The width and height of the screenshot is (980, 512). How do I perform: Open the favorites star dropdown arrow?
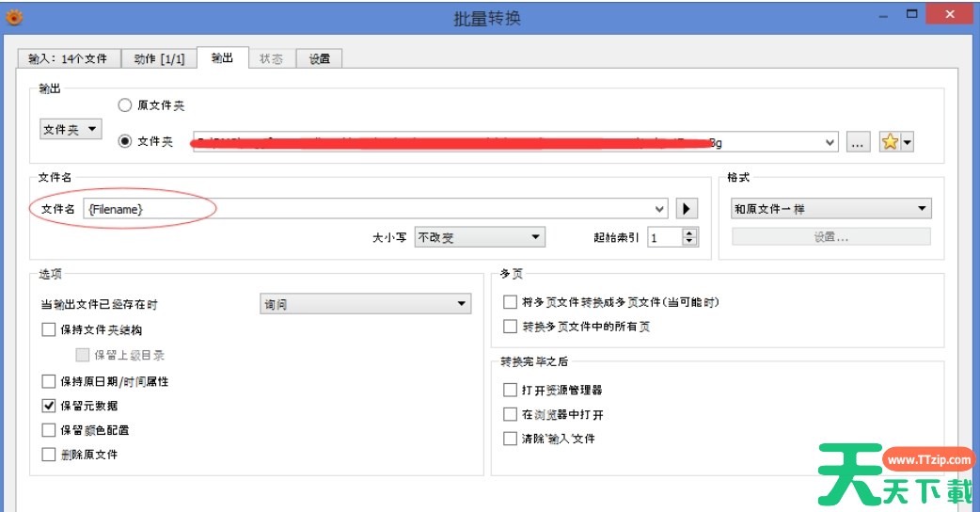[907, 142]
